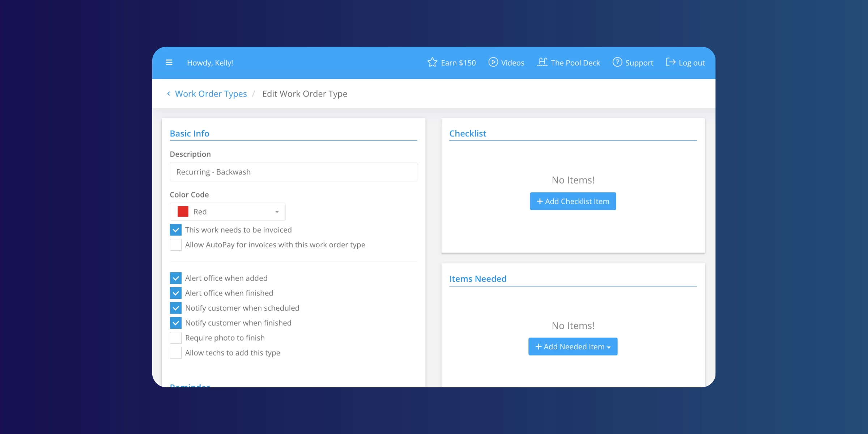Click the Log out arrow icon
Screen dimensions: 868x434
tap(670, 62)
